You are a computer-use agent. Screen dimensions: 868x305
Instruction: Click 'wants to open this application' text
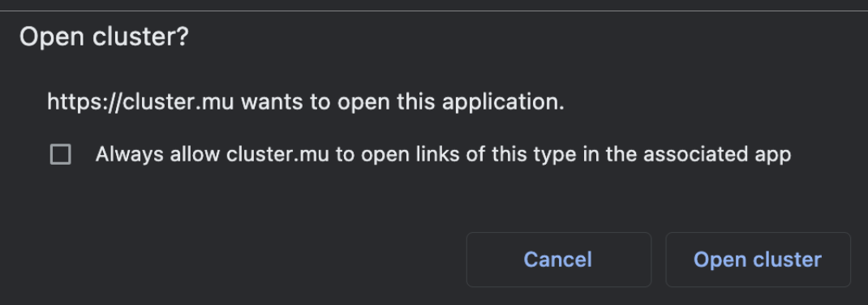tap(402, 102)
